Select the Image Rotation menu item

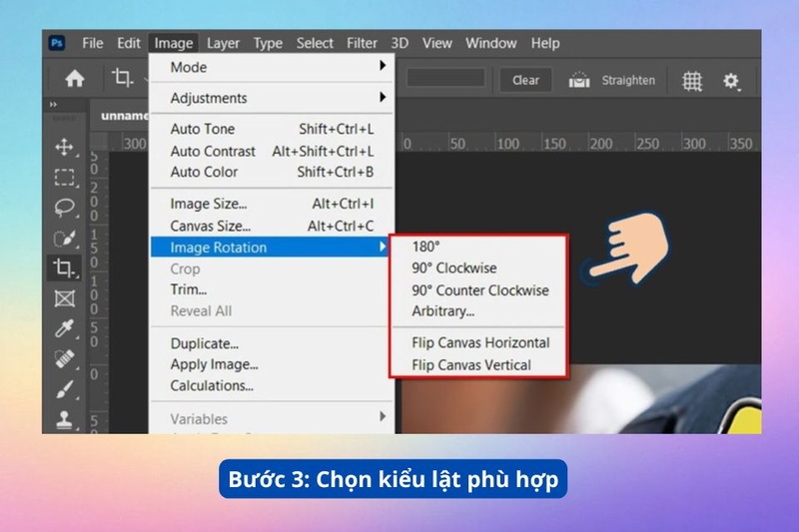coord(270,248)
